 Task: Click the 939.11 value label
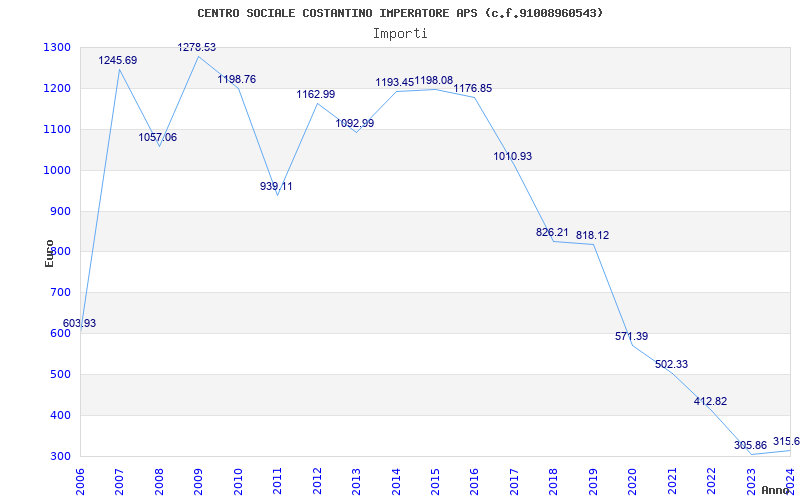[276, 186]
